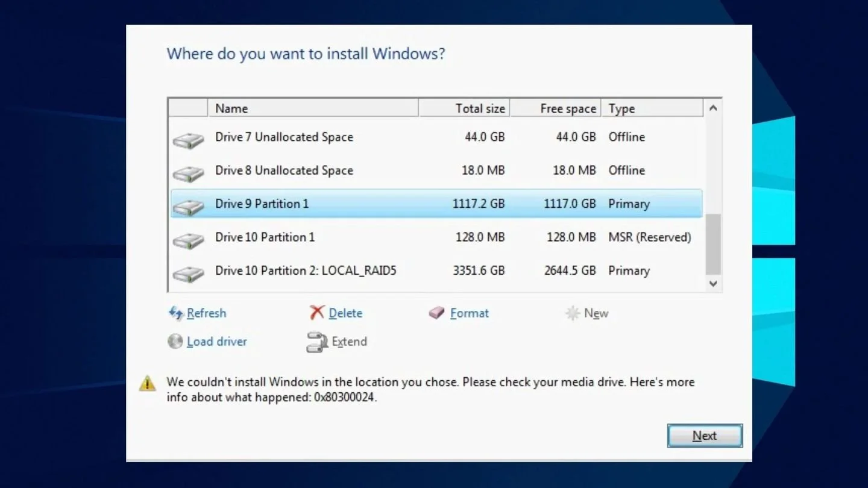Open the Load driver link

[x=217, y=342]
